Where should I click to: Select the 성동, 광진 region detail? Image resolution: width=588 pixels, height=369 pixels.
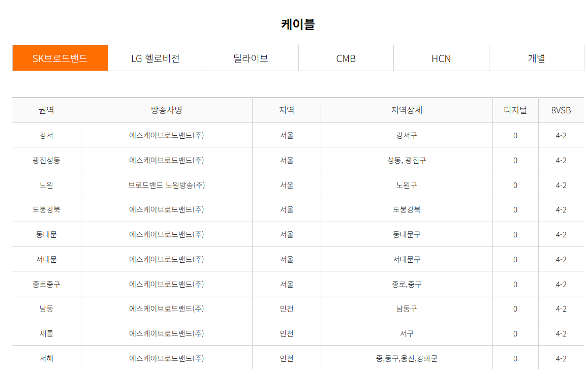[406, 160]
